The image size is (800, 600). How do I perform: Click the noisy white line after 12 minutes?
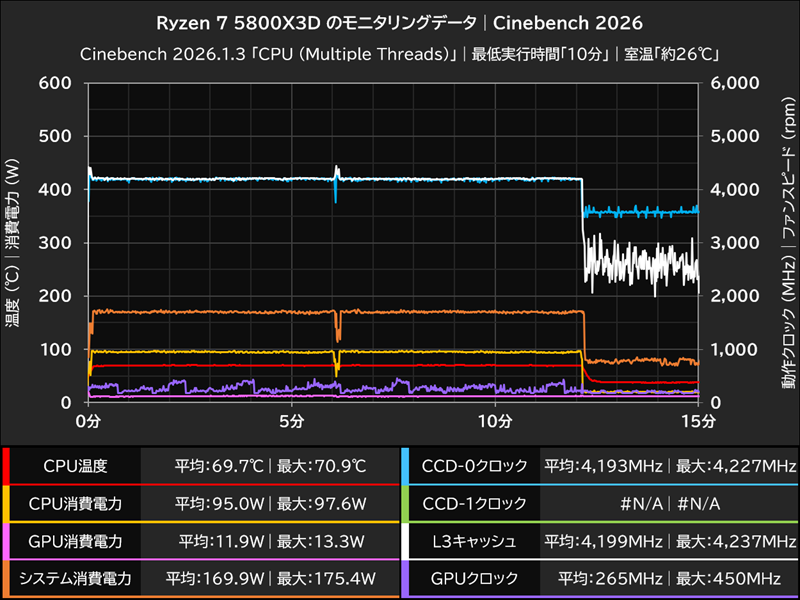pos(641,263)
